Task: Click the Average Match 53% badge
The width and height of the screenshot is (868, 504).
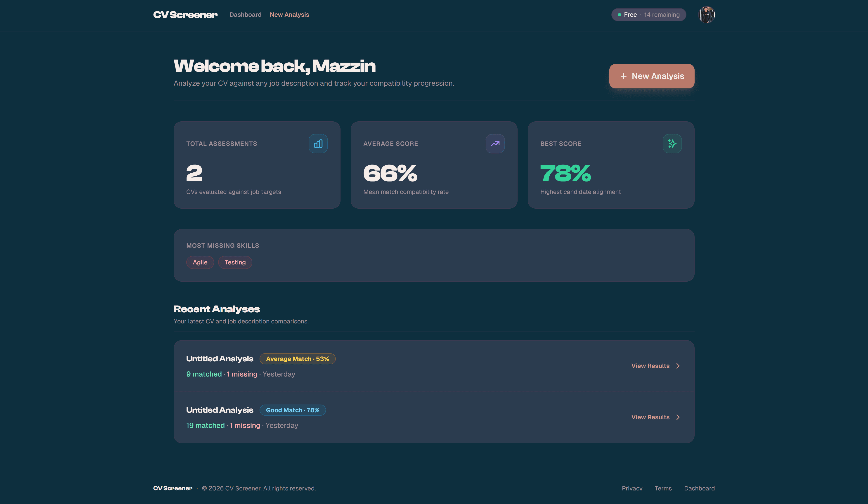Action: pos(298,359)
